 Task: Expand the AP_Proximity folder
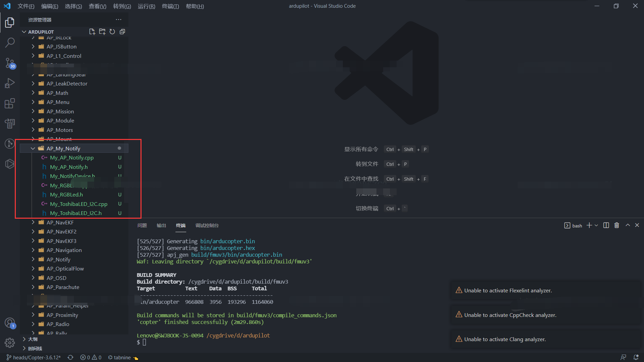[74, 315]
